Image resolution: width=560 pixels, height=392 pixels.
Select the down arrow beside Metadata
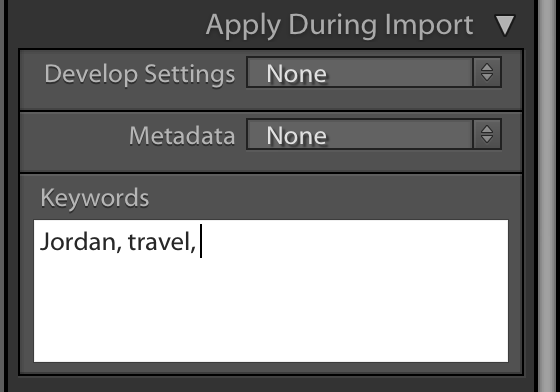point(487,139)
